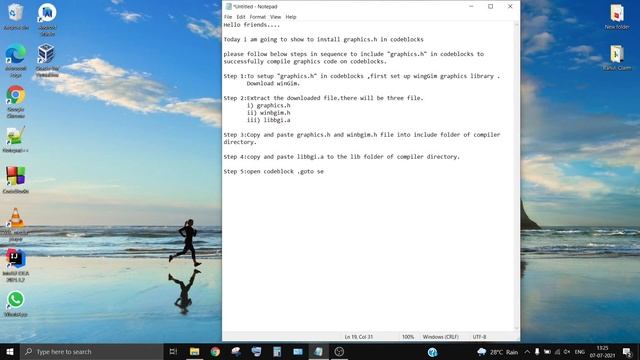Click the Type here to search box

tap(91, 351)
